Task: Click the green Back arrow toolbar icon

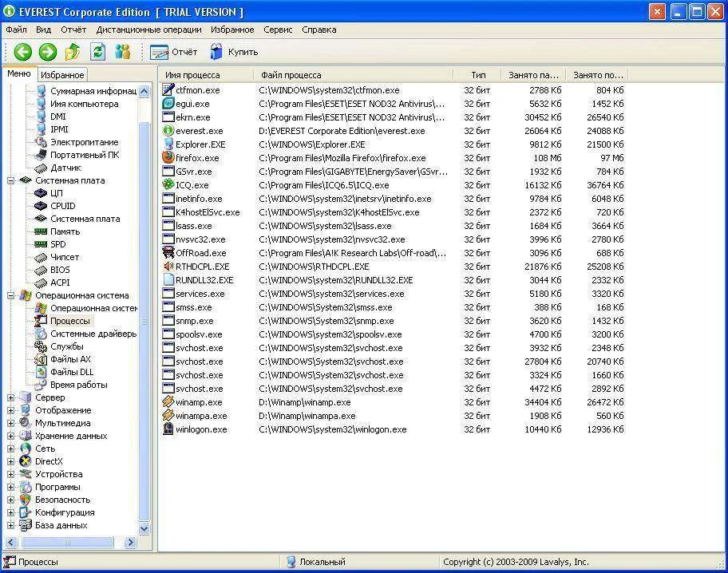Action: pos(22,52)
